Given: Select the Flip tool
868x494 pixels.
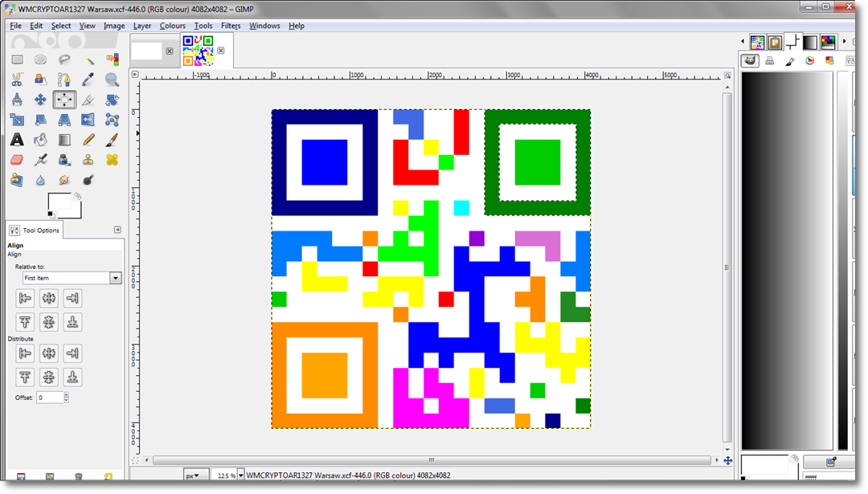Looking at the screenshot, I should pyautogui.click(x=88, y=120).
